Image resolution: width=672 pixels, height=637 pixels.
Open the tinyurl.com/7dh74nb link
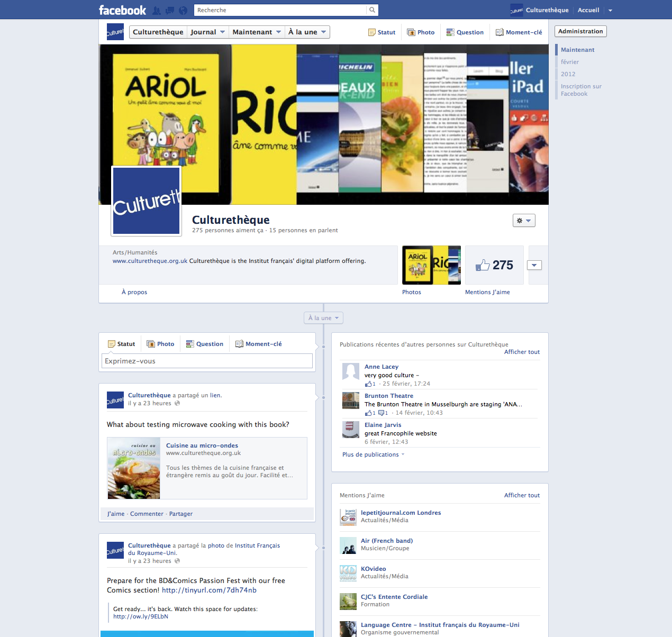(209, 590)
